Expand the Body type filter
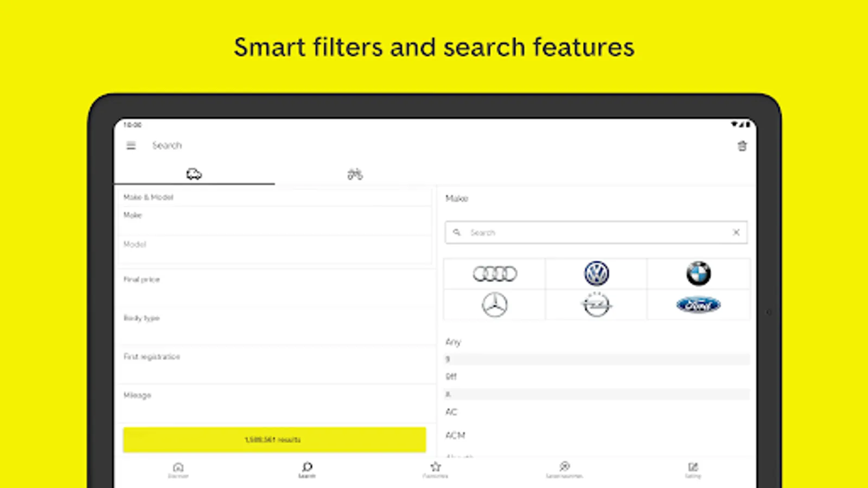 click(274, 326)
